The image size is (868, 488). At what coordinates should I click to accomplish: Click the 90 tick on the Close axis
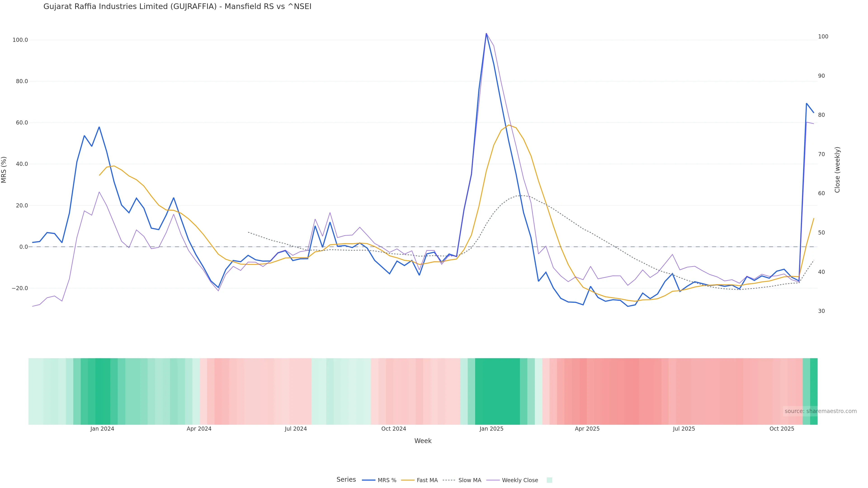click(x=821, y=76)
